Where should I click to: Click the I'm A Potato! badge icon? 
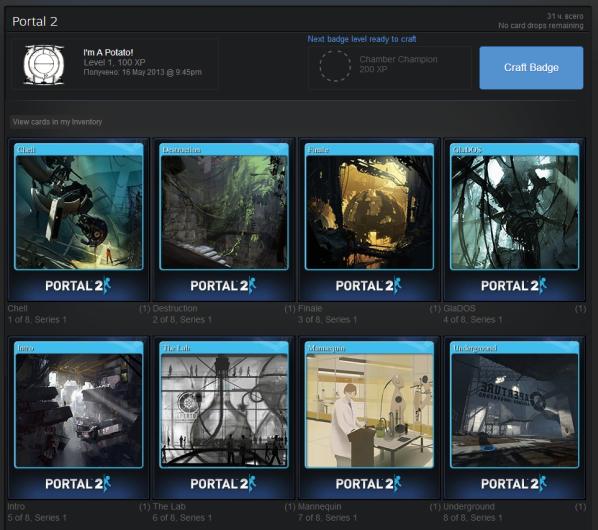[x=43, y=64]
